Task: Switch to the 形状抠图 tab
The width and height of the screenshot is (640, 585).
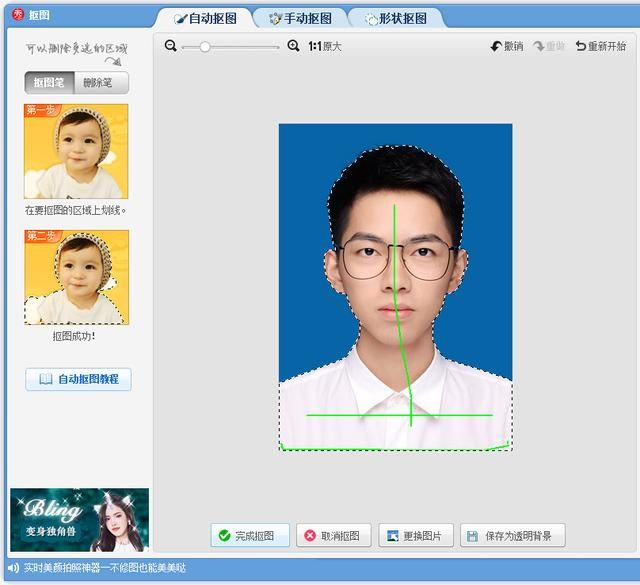Action: click(x=396, y=18)
